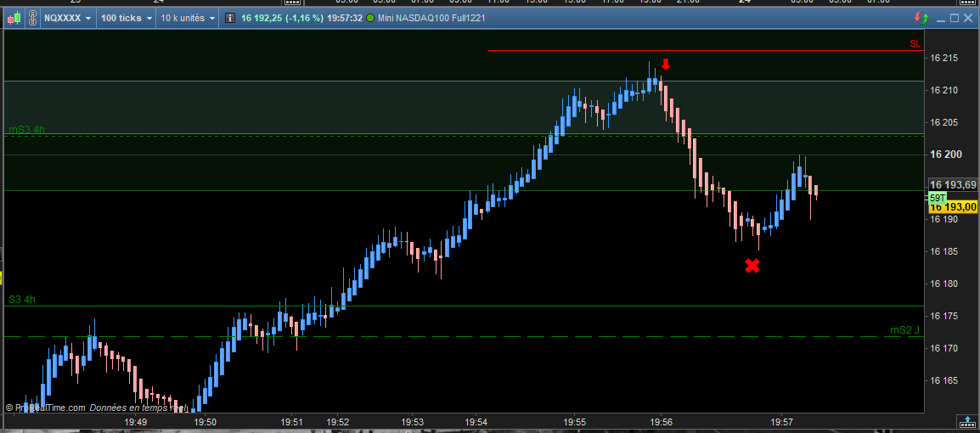The width and height of the screenshot is (980, 433).
Task: Click 16 205 on the price scale
Action: click(943, 122)
